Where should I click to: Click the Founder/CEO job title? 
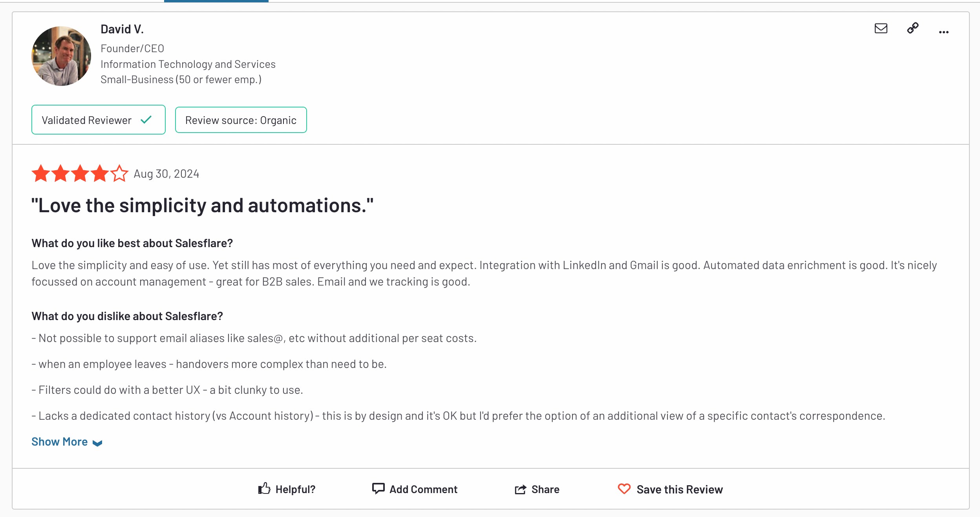[x=132, y=48]
